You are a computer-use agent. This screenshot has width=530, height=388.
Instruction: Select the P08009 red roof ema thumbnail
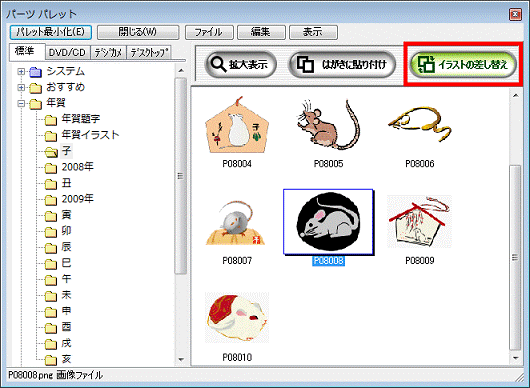(419, 221)
